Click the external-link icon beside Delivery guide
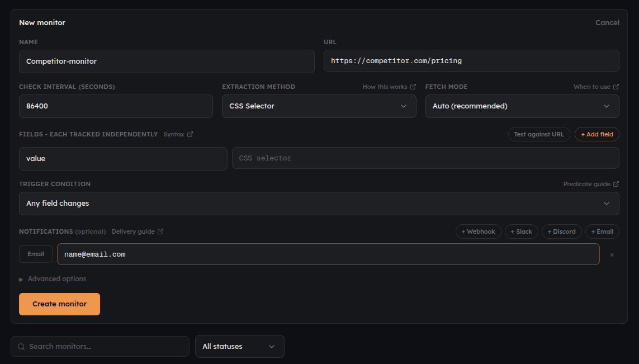 pos(160,231)
